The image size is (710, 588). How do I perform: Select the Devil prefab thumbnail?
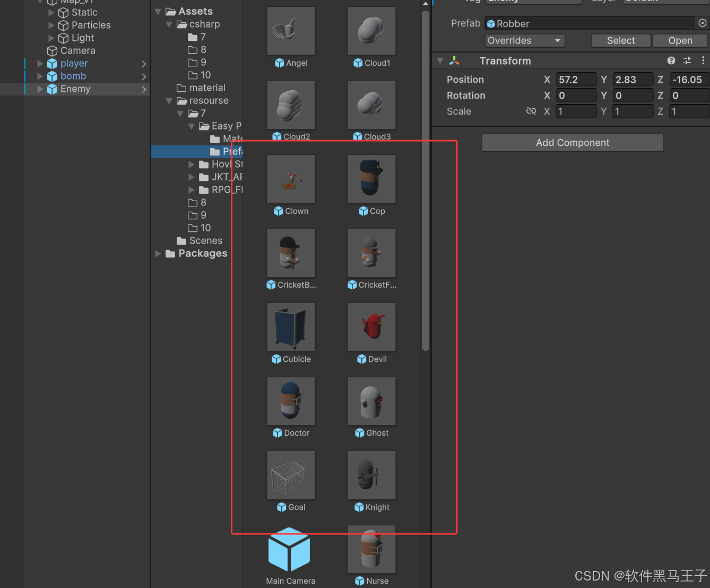[371, 327]
